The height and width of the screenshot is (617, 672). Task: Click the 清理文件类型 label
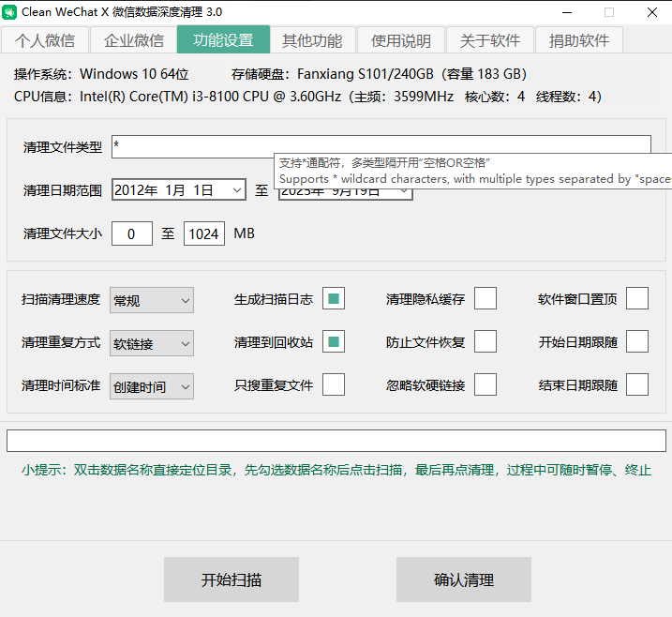coord(63,147)
